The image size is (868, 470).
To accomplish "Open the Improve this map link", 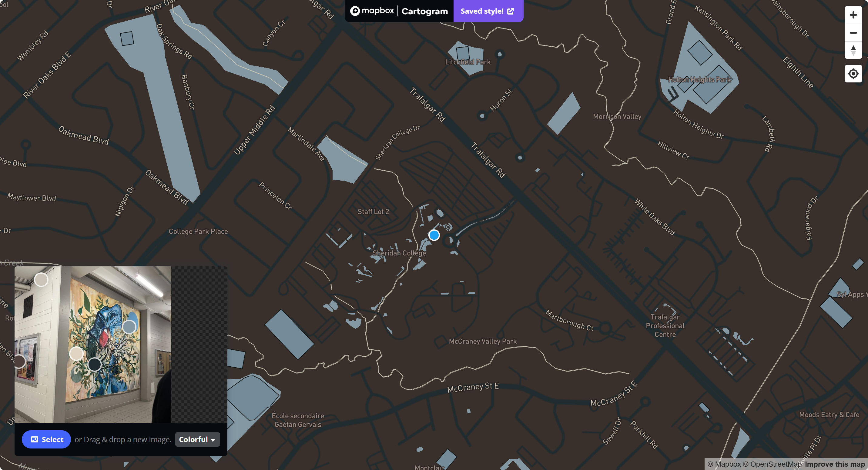I will pyautogui.click(x=834, y=464).
